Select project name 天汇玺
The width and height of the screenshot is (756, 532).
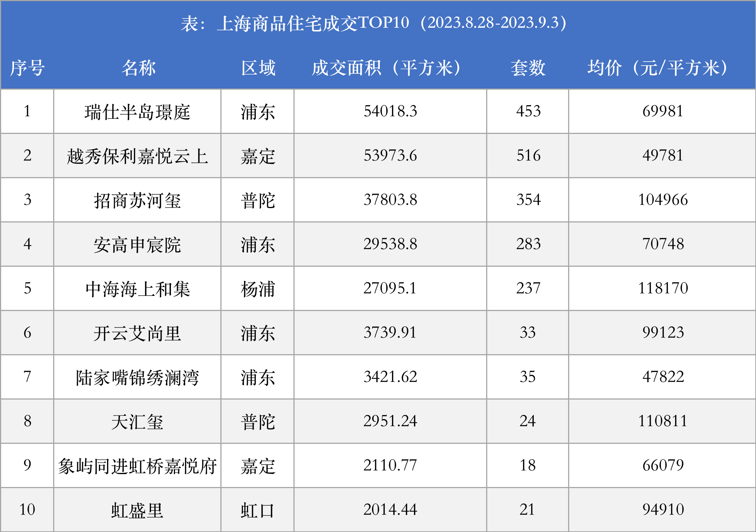137,422
